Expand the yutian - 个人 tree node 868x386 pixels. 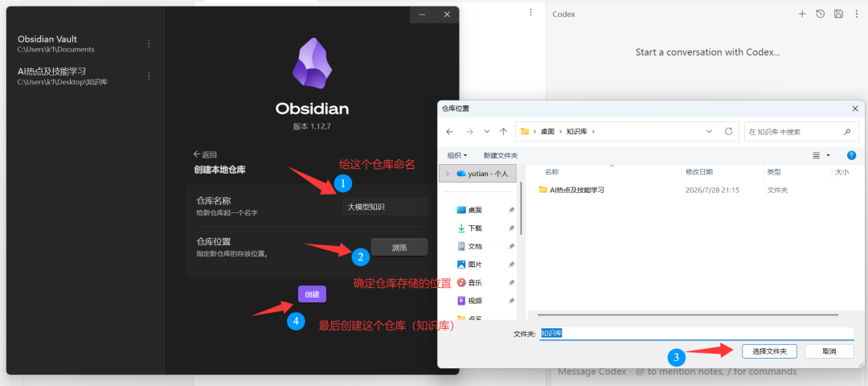pyautogui.click(x=448, y=174)
